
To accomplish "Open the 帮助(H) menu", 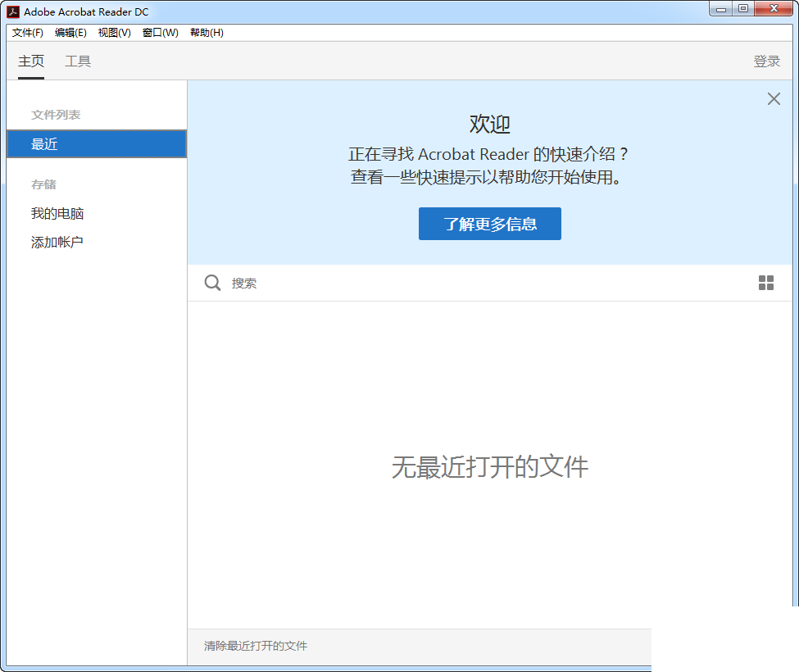I will (207, 33).
